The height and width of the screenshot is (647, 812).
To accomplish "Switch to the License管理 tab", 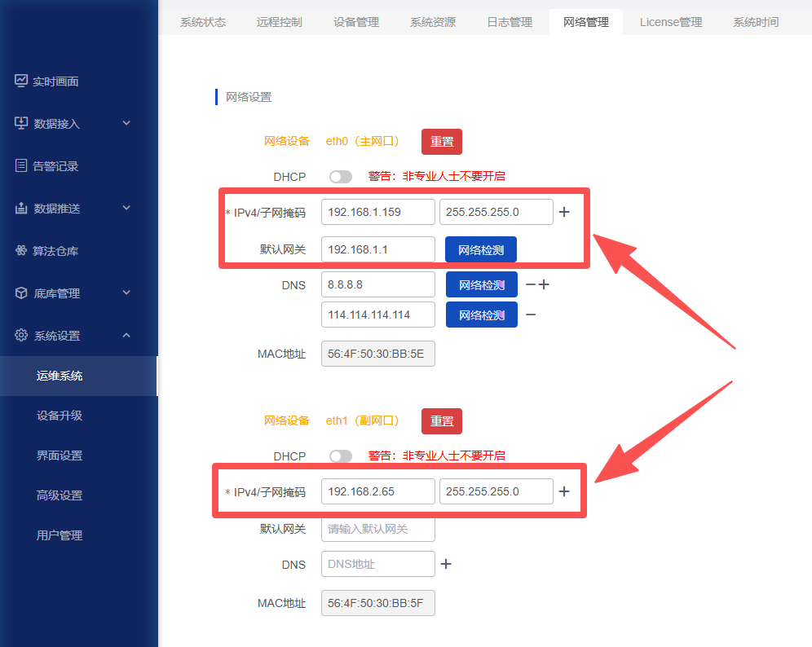I will (670, 22).
